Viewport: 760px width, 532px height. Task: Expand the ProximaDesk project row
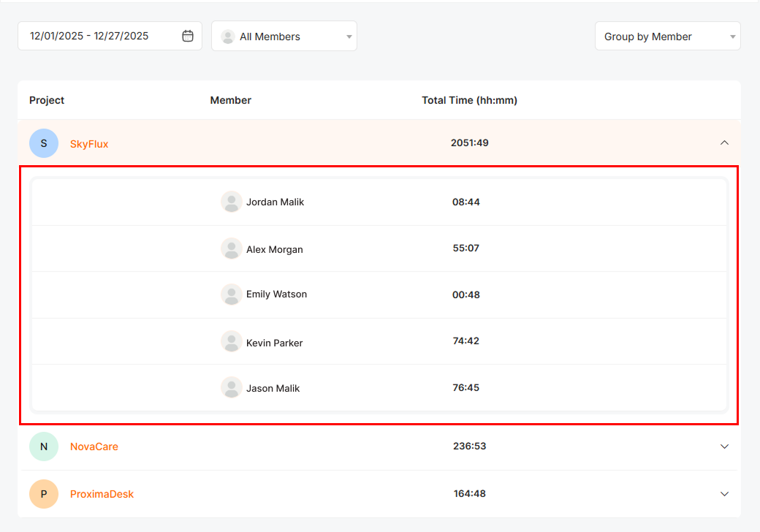724,494
